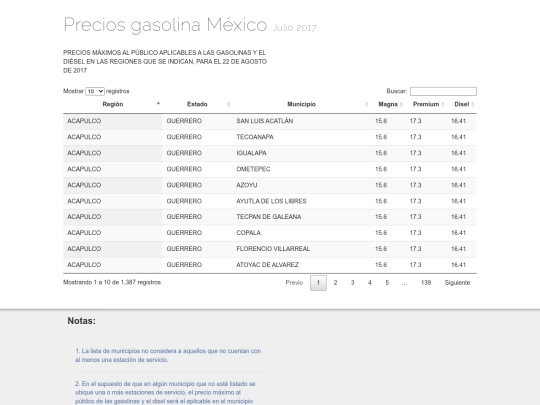This screenshot has width=540, height=405.
Task: Sort table by Estado column
Action: (x=197, y=104)
